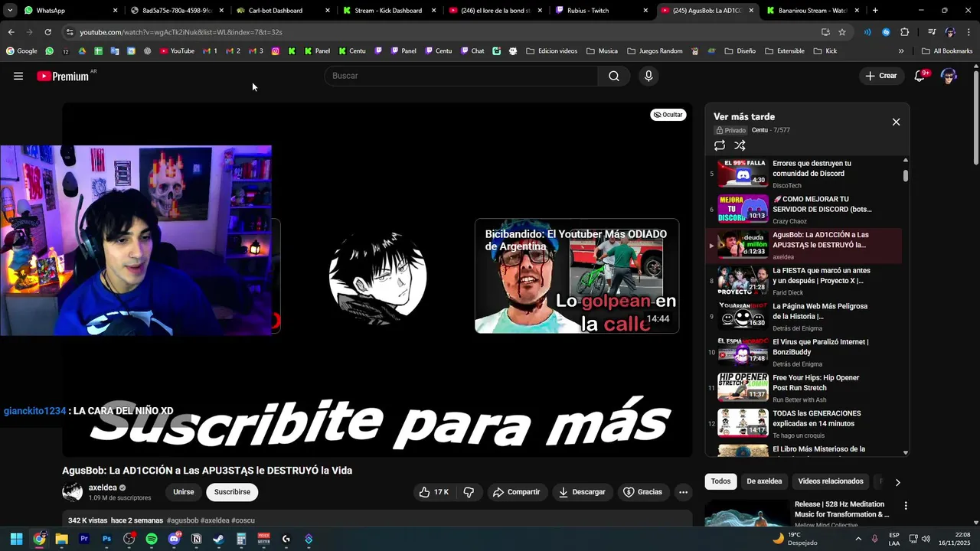This screenshot has width=980, height=551.
Task: Click the Gracias button
Action: pyautogui.click(x=642, y=492)
